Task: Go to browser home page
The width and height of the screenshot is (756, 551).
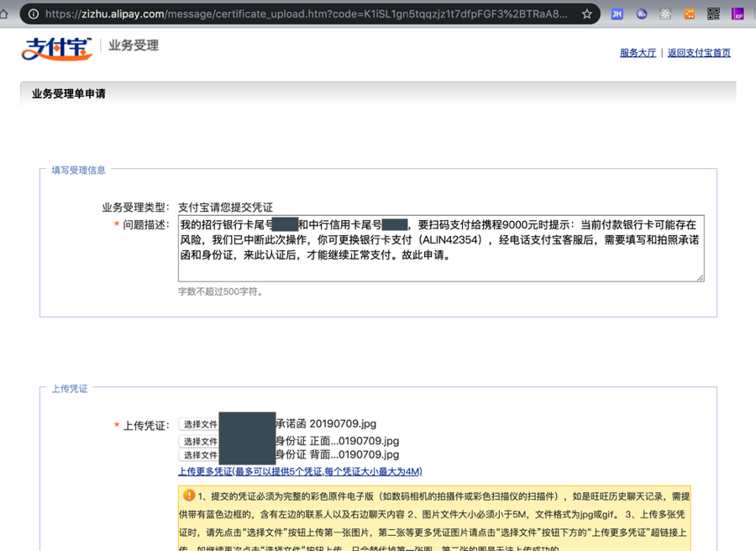Action: tap(5, 14)
